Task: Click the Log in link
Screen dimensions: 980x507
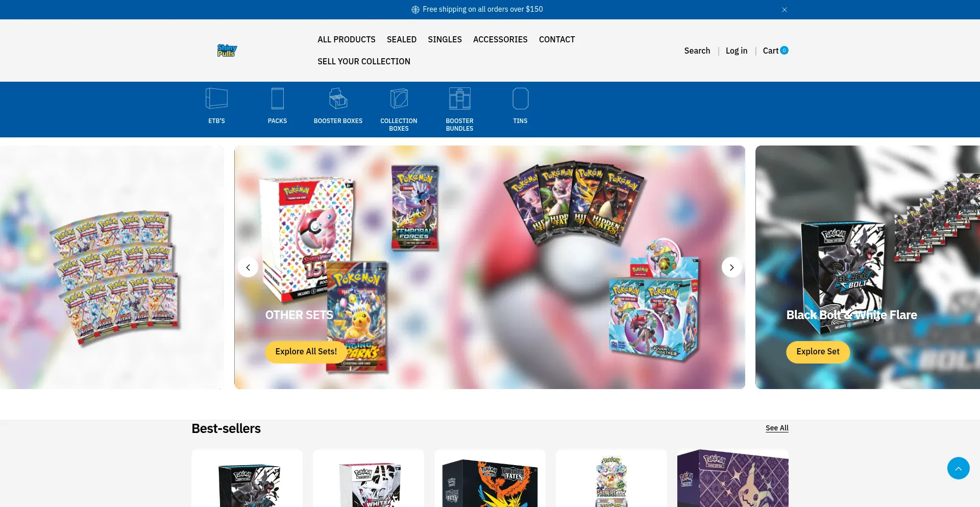Action: pos(737,51)
